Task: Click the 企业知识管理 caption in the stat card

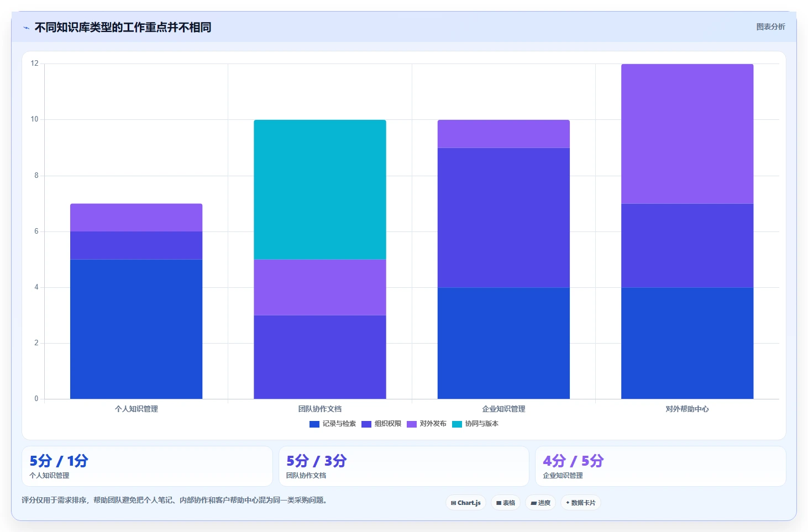Action: (x=563, y=476)
